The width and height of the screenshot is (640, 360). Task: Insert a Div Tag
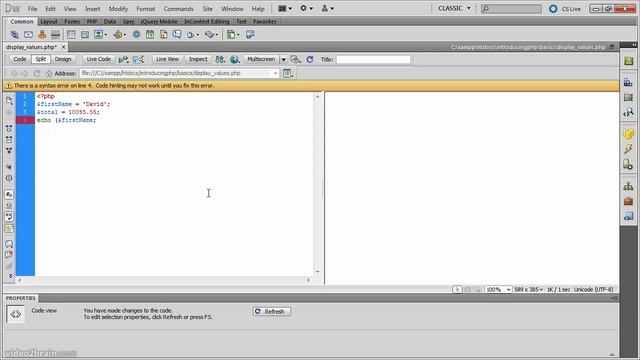(x=84, y=35)
